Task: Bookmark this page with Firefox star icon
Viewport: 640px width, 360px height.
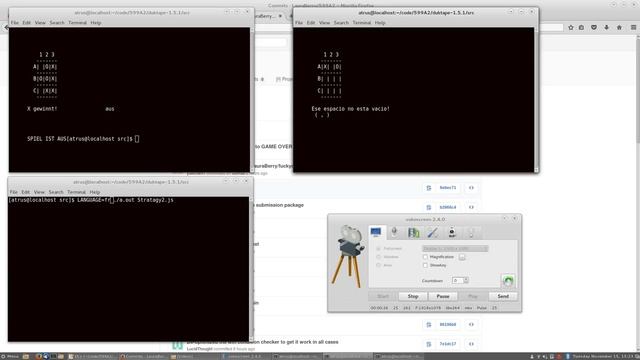Action: point(571,27)
